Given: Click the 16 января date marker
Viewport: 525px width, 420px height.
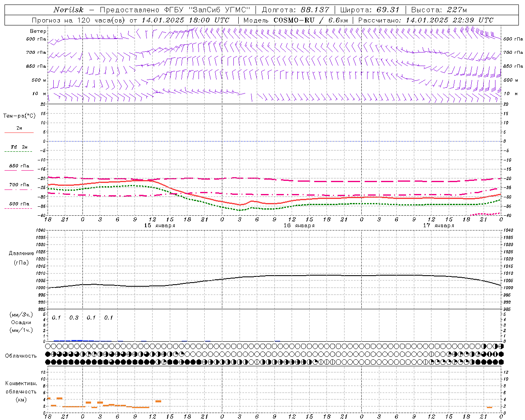Looking at the screenshot, I should point(299,226).
